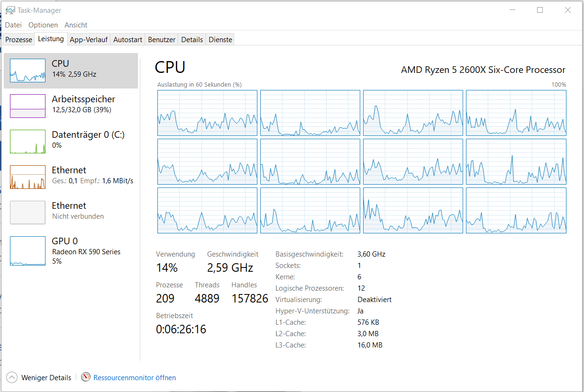Viewport: 584px width, 392px height.
Task: Open the Dienste tab
Action: click(x=220, y=40)
